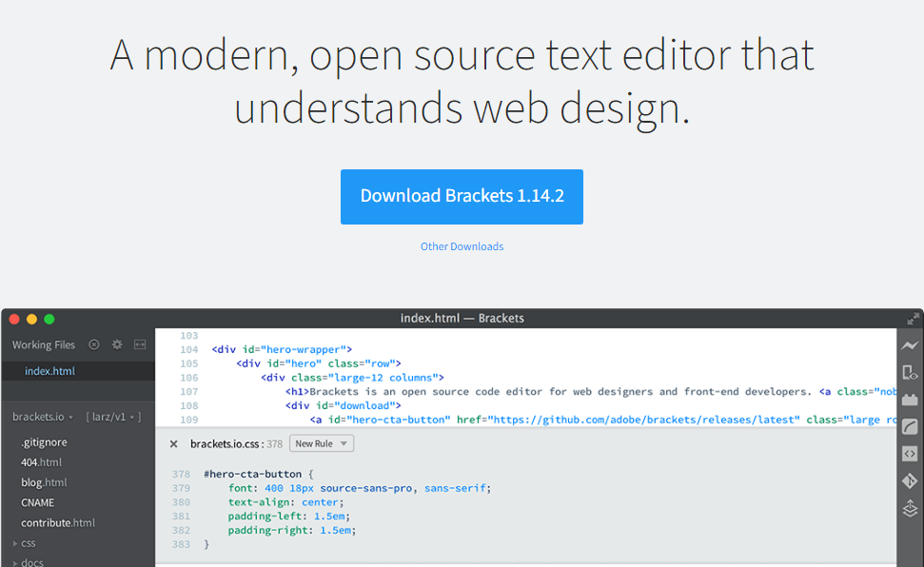Click the fullscreen arrows in the title bar
The image size is (924, 567).
pyautogui.click(x=913, y=319)
